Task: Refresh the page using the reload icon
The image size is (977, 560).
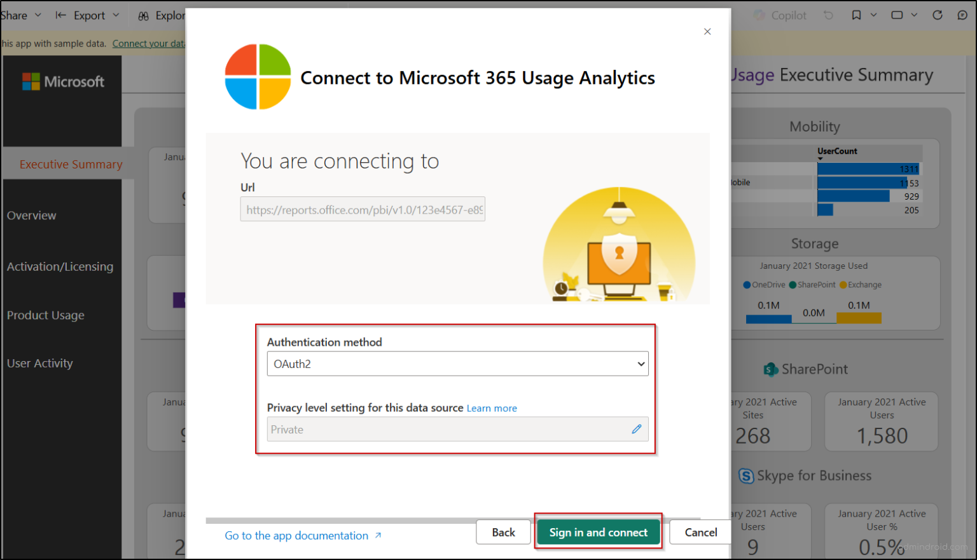Action: pyautogui.click(x=937, y=15)
